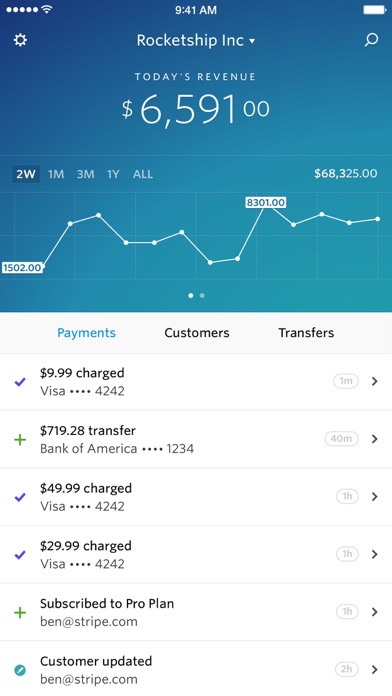Screen dimensions: 392x696
Task: Expand the $9.99 charged row chevron
Action: pos(375,381)
